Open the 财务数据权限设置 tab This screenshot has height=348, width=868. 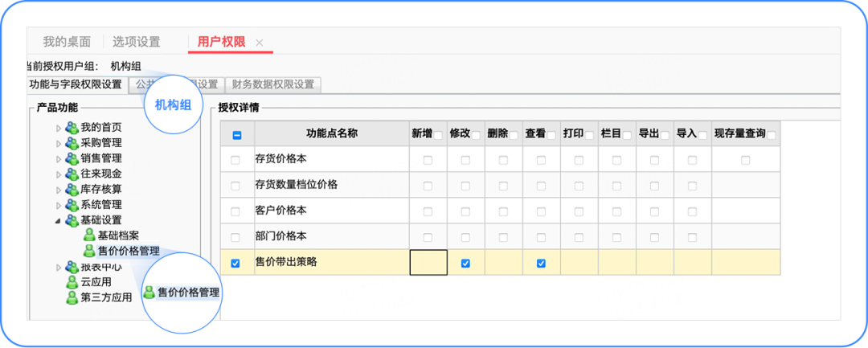273,84
